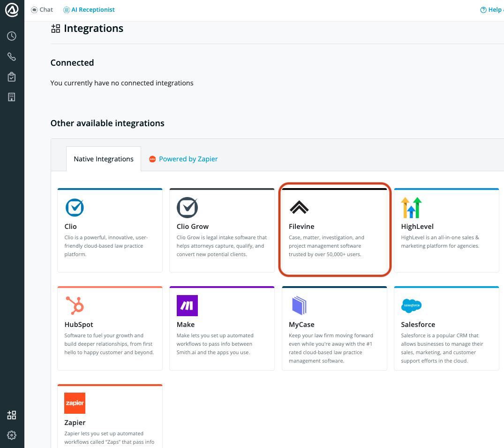Click the 'Connected' section heading
The image size is (504, 448).
point(72,63)
